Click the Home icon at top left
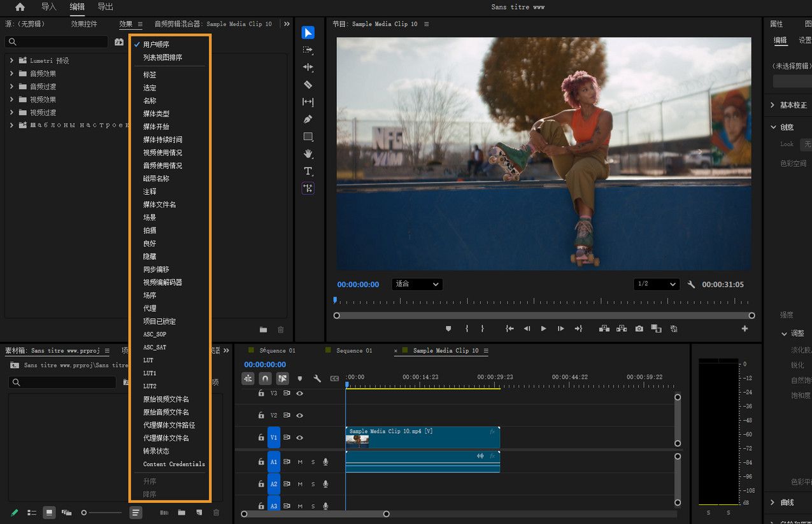This screenshot has width=812, height=524. pos(20,7)
